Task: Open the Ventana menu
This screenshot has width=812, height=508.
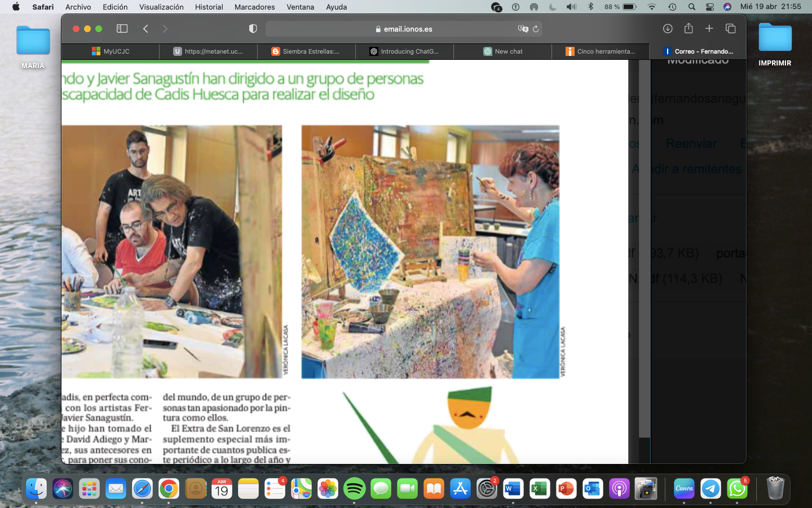Action: point(301,7)
